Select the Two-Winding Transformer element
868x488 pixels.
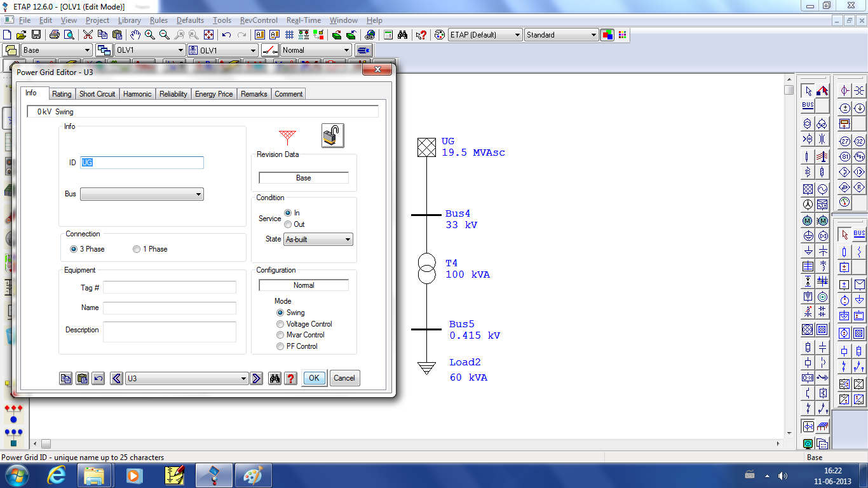click(x=807, y=124)
